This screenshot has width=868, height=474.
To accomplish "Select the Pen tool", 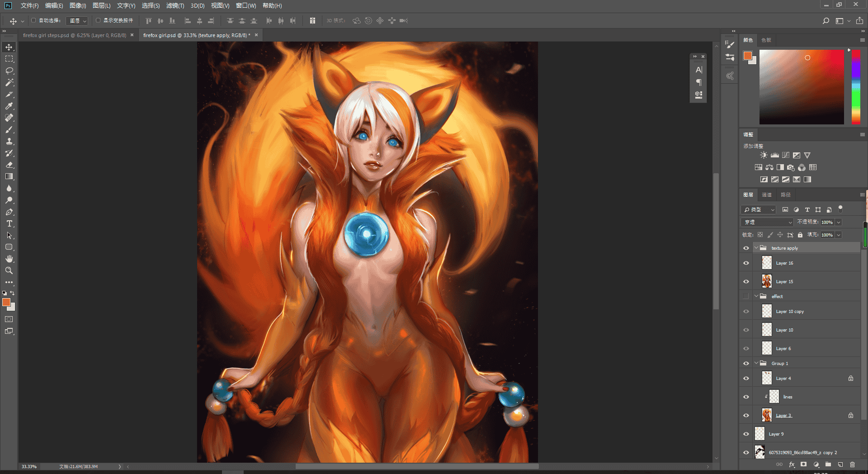I will click(x=9, y=212).
